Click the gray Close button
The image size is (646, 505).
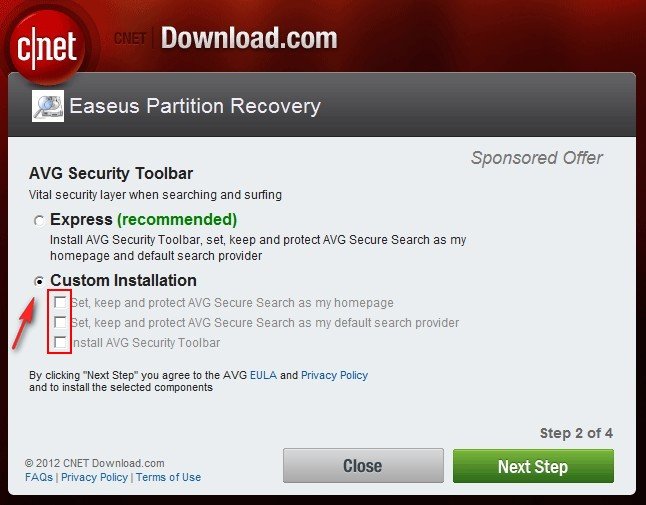click(363, 466)
